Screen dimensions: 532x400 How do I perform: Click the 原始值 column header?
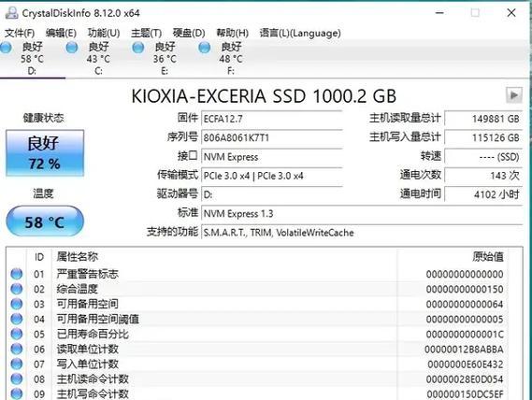[488, 257]
